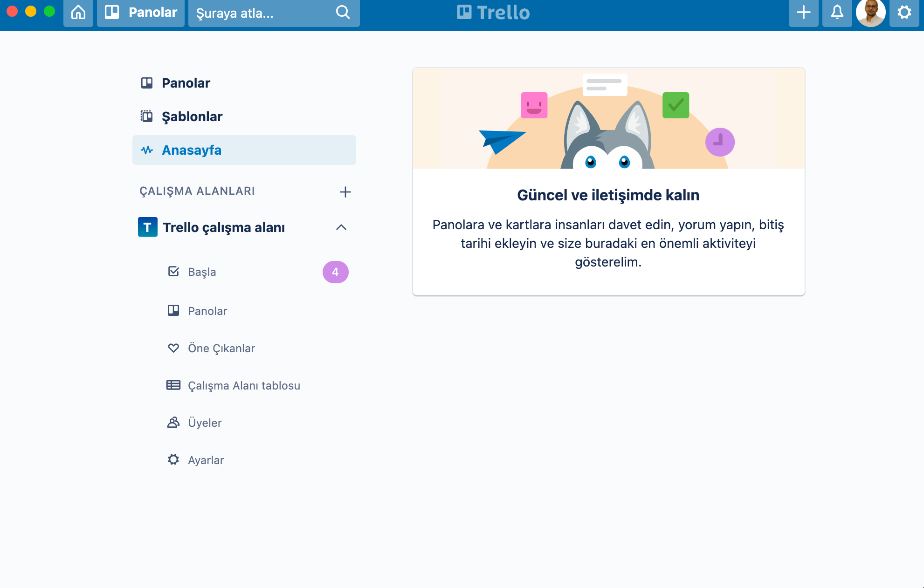924x588 pixels.
Task: Focus the "Şuraya atla..." search field
Action: [x=274, y=13]
